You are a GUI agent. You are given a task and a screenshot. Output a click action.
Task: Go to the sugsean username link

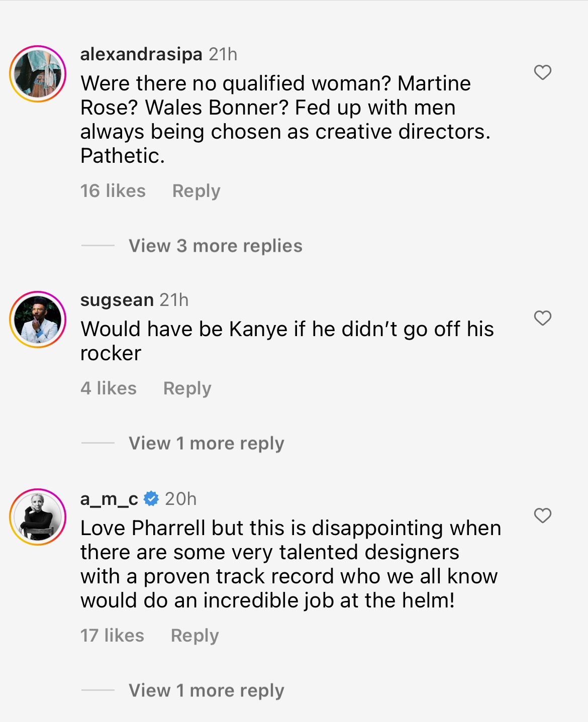[x=117, y=300]
